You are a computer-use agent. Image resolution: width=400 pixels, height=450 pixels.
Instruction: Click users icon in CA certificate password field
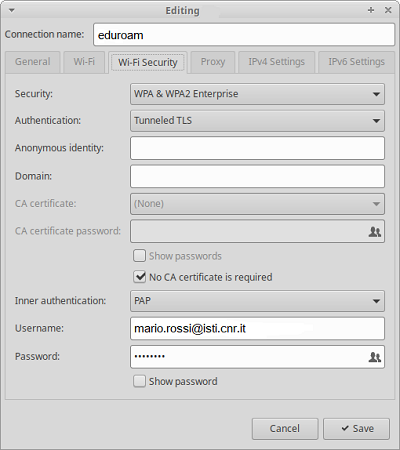pyautogui.click(x=375, y=232)
